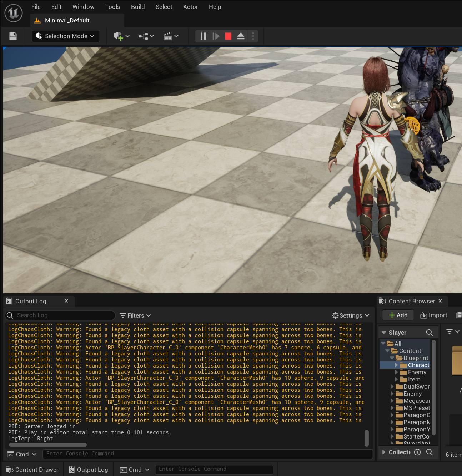
Task: Open the quick add content icon
Action: [118, 36]
